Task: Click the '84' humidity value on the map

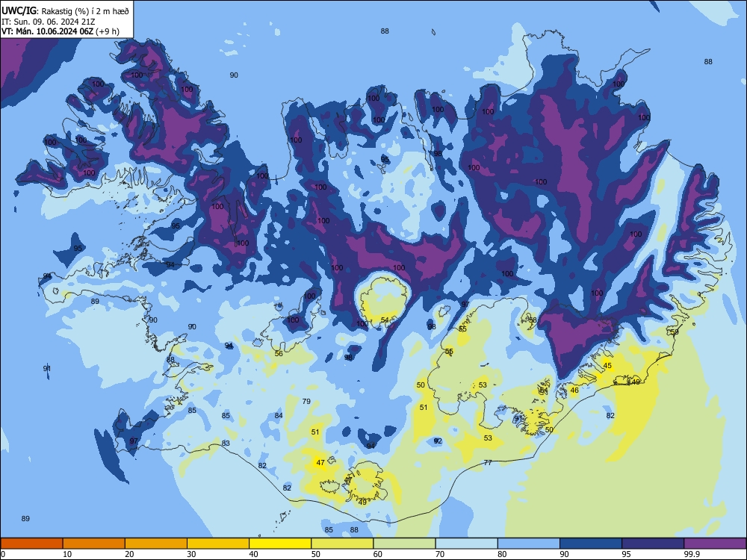Action: pos(279,415)
